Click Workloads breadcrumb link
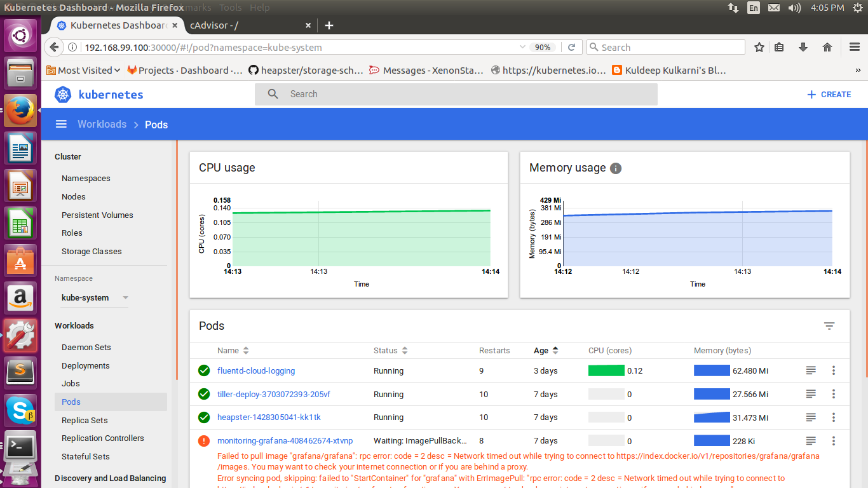Screen dimensions: 868x488 click(102, 125)
